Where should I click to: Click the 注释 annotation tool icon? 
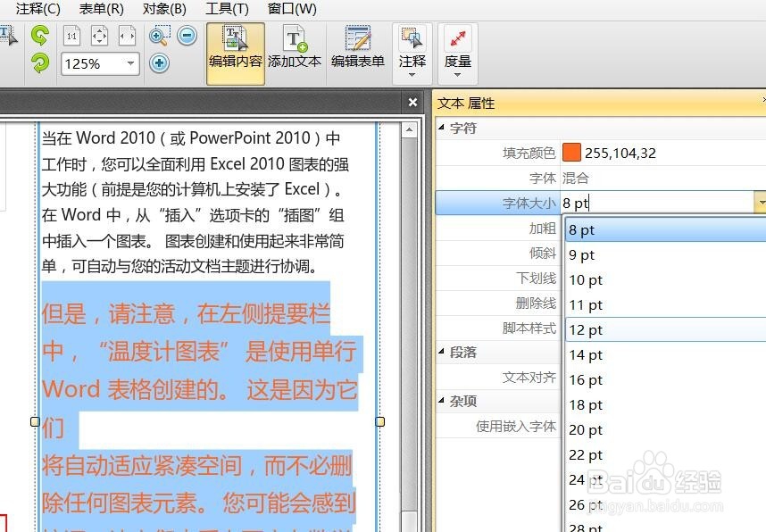point(412,38)
